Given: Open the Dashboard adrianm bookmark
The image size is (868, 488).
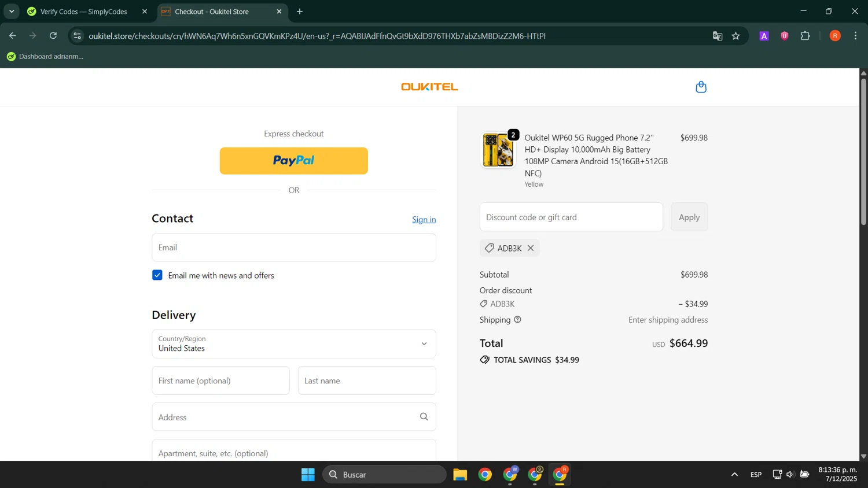Looking at the screenshot, I should pos(45,56).
